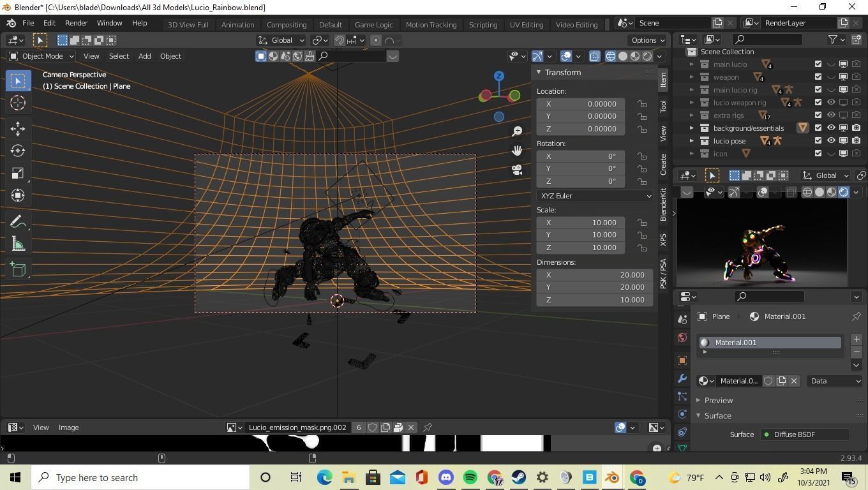Open the File menu
This screenshot has height=490, width=868.
(x=28, y=23)
